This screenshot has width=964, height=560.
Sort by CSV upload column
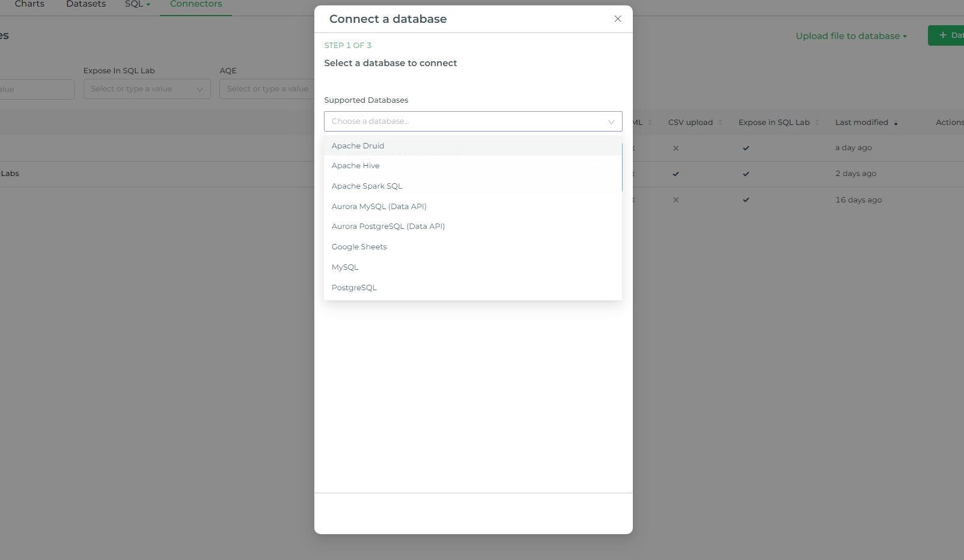(695, 123)
